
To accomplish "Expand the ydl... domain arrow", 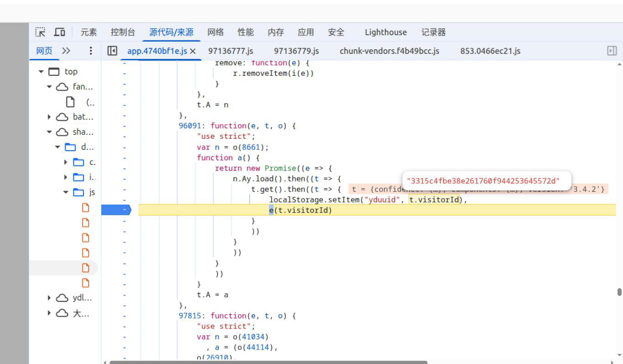I will click(x=49, y=298).
